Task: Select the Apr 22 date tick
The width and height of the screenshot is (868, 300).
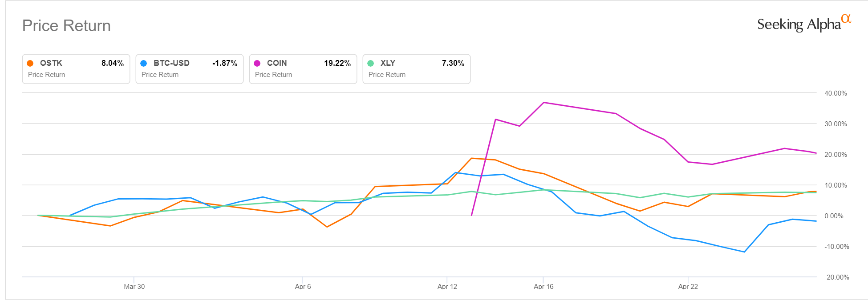Action: point(688,287)
